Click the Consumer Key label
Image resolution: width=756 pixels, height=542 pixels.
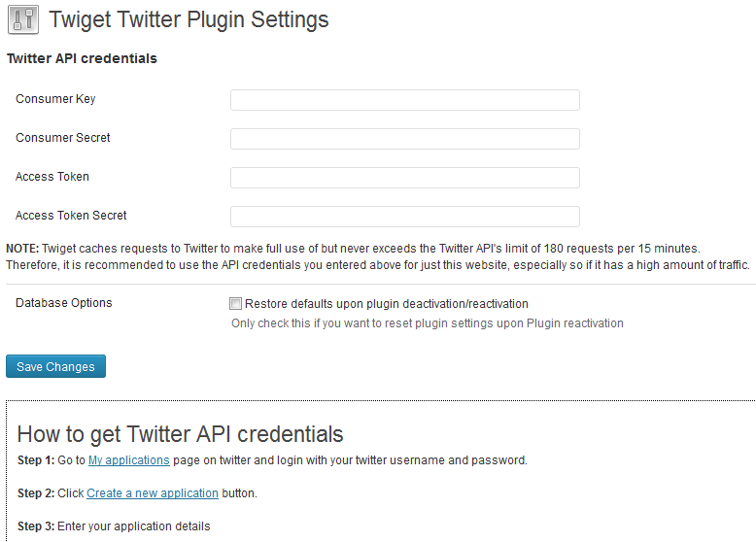[x=55, y=99]
